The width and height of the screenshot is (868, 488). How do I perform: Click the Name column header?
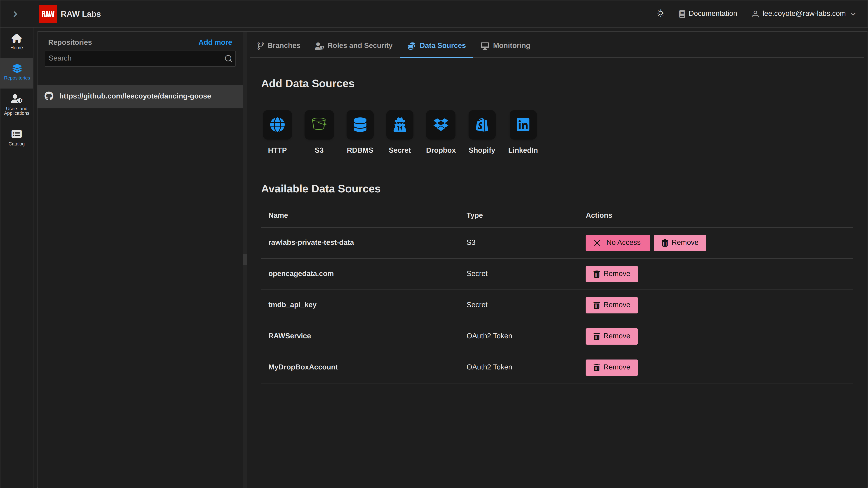click(278, 215)
